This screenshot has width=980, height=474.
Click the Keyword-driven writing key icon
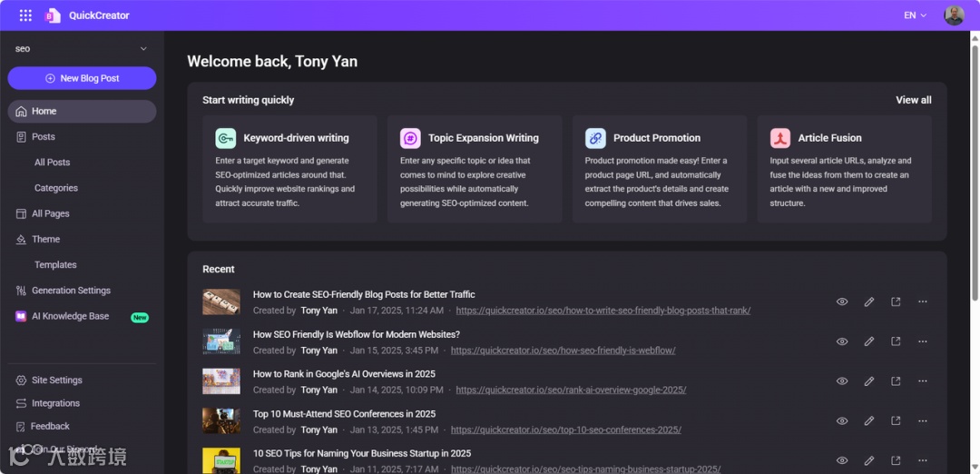point(226,138)
